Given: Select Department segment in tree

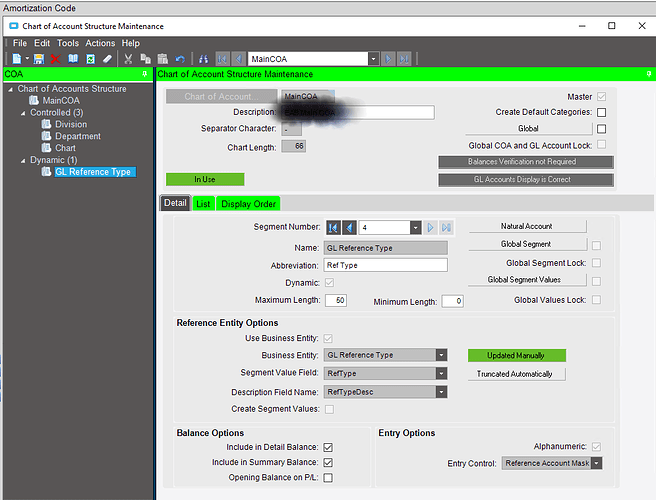Looking at the screenshot, I should (x=78, y=136).
